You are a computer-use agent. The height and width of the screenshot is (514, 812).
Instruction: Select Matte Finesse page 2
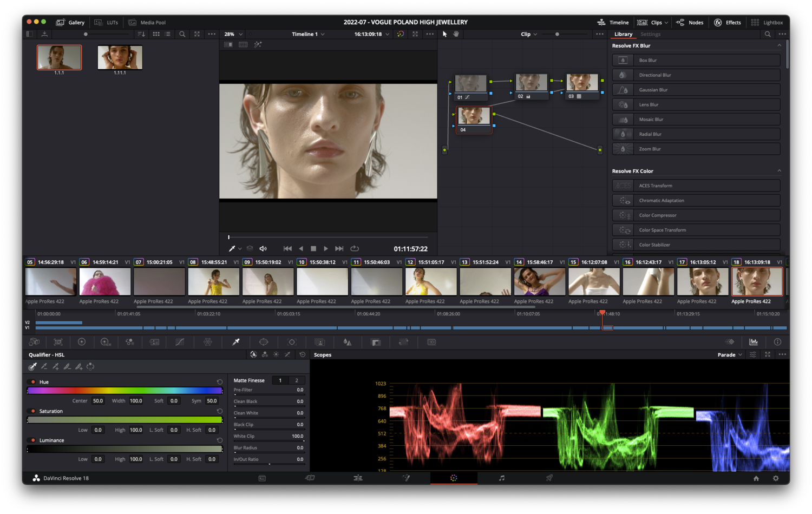tap(297, 380)
